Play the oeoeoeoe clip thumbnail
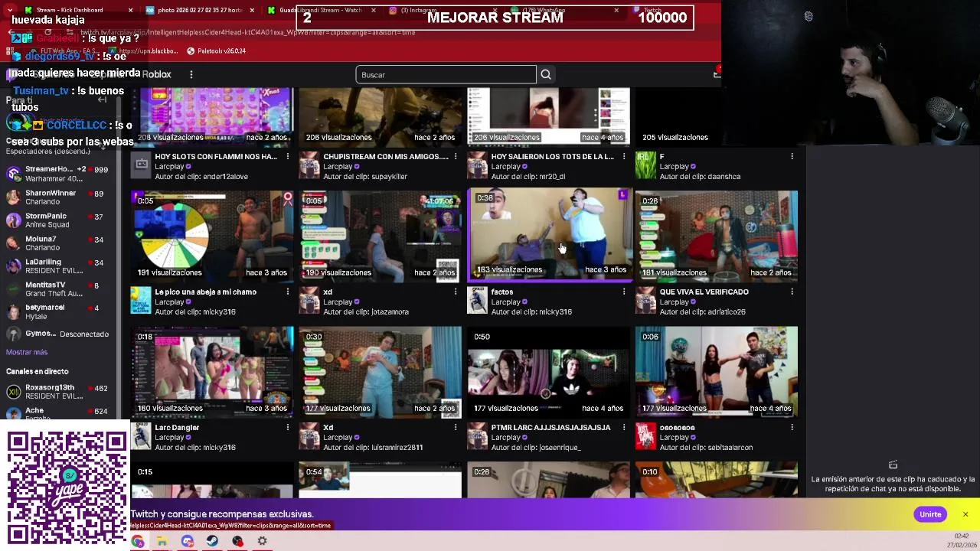The height and width of the screenshot is (551, 980). click(x=717, y=372)
